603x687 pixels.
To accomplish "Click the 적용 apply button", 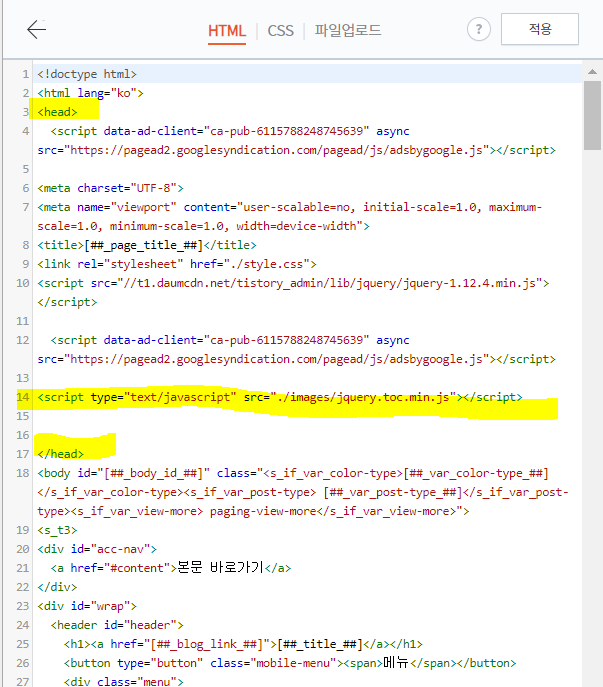I will coord(540,29).
